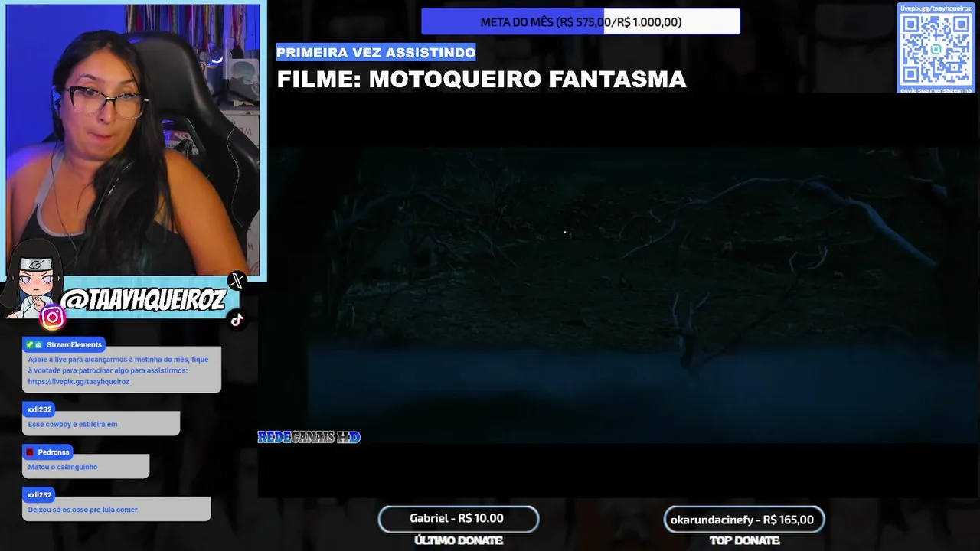
Task: Click xxll232 username above 'Deixou só os osso' message
Action: pyautogui.click(x=40, y=495)
